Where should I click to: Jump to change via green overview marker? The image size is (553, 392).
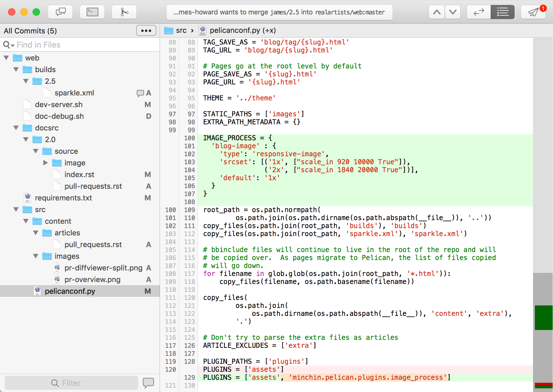[543, 318]
